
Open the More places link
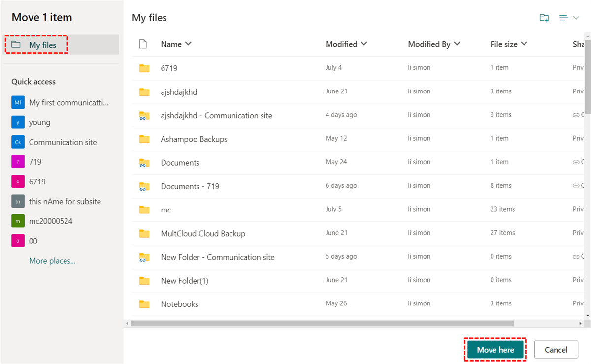52,261
